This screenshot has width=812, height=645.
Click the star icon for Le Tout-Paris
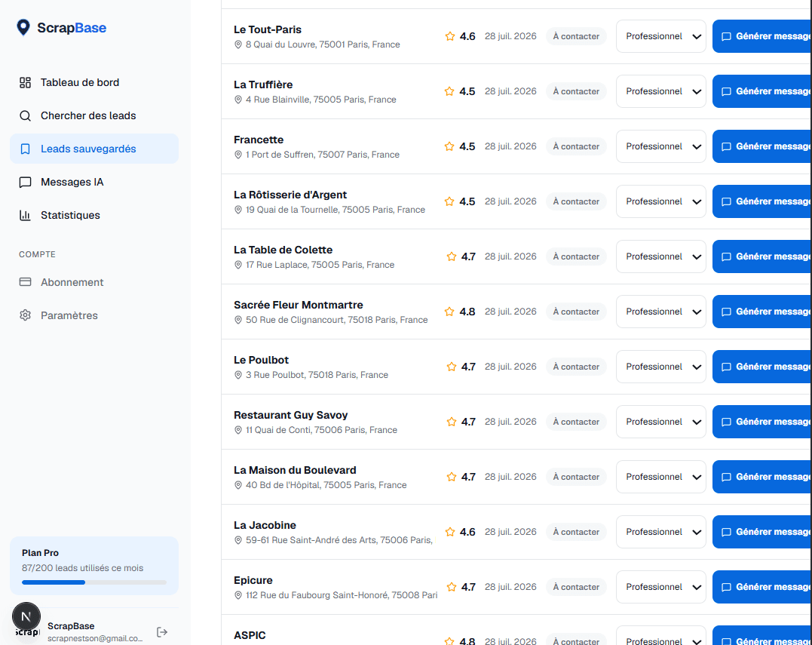(449, 36)
